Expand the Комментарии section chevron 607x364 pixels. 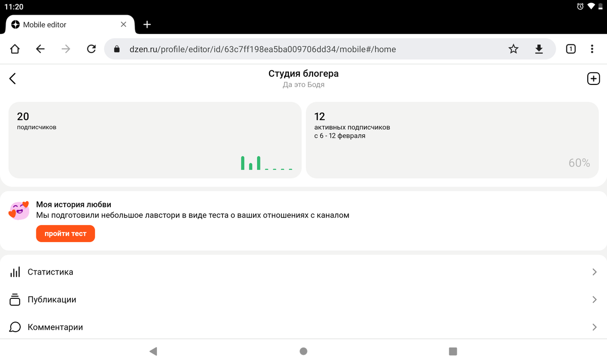(595, 327)
